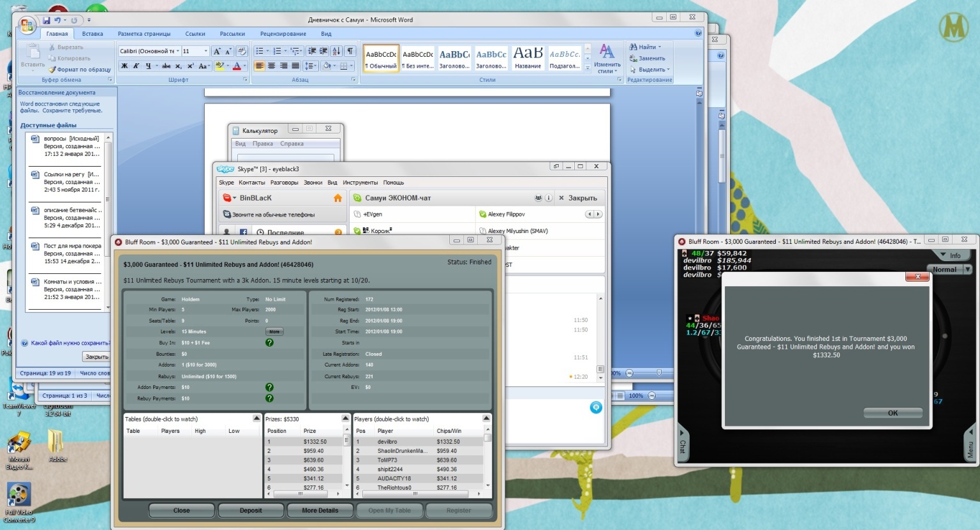Screen dimensions: 980x530
Task: Click the Close button in tournament lobby
Action: 181,510
